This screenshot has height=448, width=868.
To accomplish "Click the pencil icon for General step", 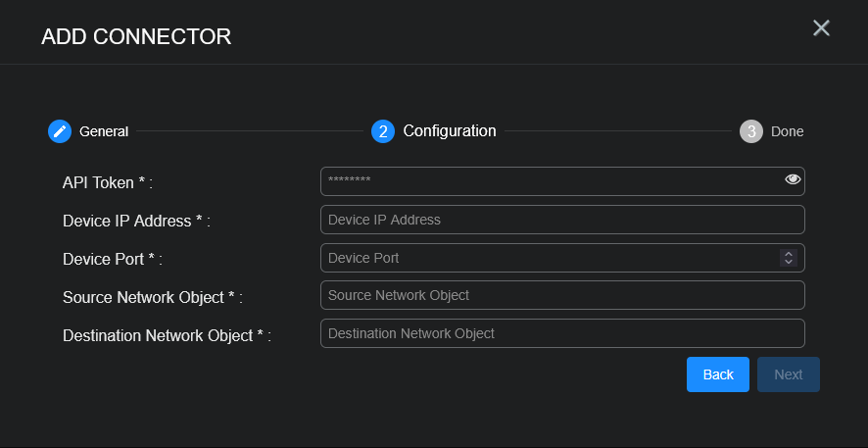I will click(x=60, y=131).
